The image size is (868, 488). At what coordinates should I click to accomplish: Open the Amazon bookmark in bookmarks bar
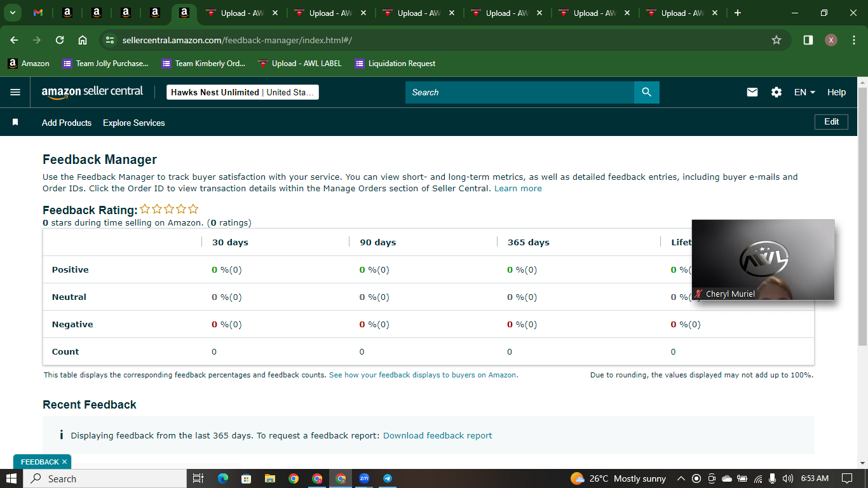(x=29, y=64)
